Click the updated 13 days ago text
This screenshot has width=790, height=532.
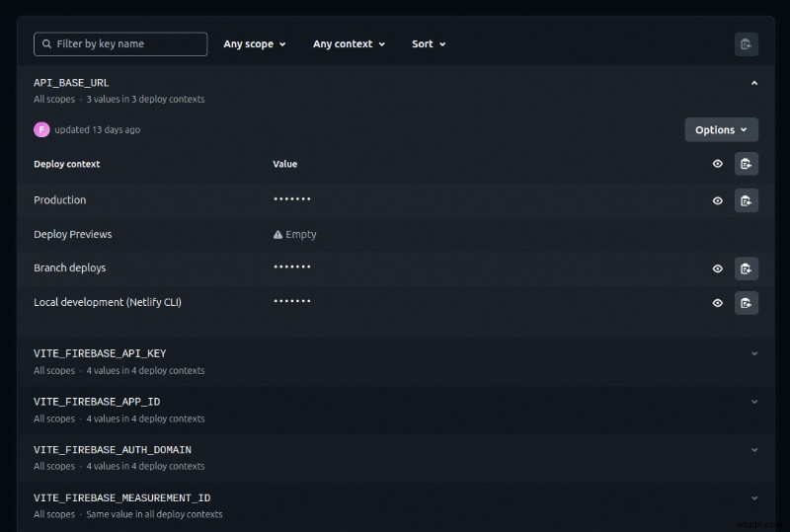click(97, 129)
